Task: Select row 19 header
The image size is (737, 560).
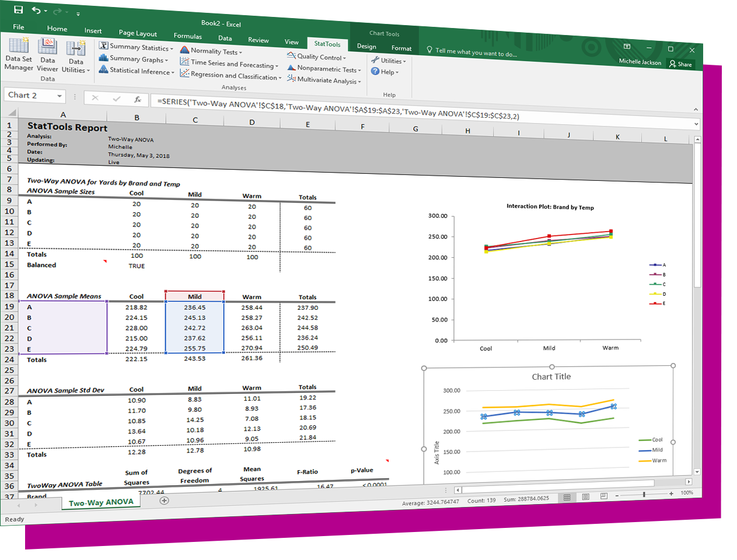Action: 9,306
